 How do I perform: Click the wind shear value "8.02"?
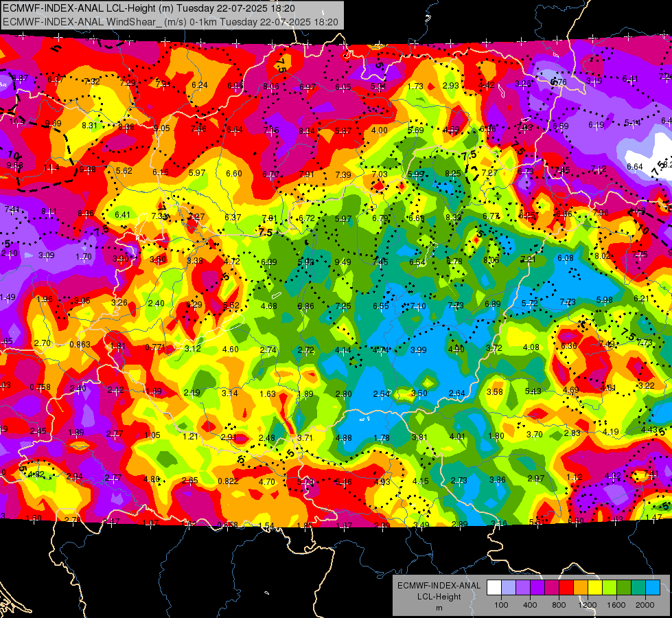pos(602,255)
